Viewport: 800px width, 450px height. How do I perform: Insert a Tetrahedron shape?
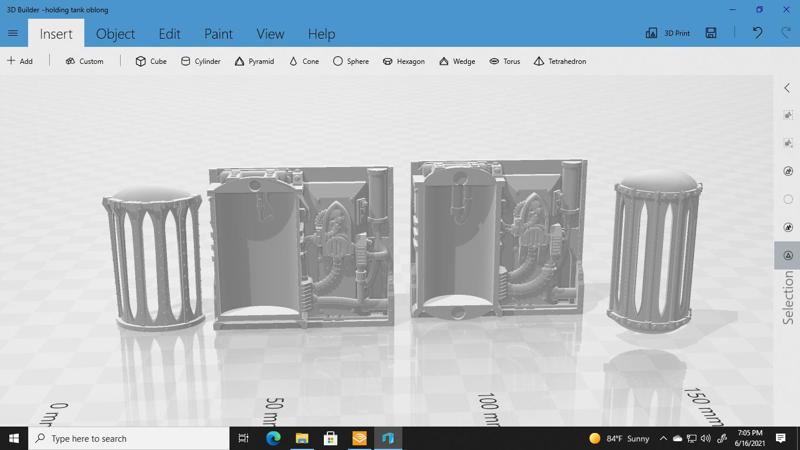[560, 61]
